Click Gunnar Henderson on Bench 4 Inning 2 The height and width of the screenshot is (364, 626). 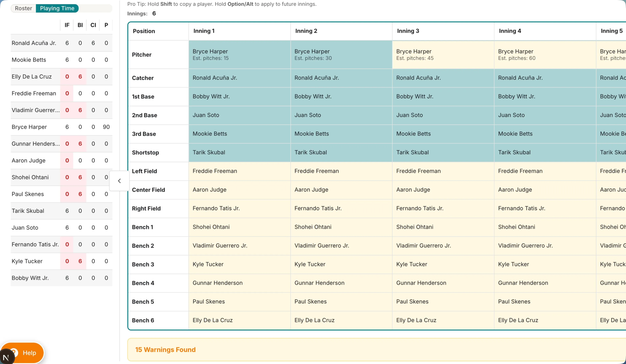tap(341, 283)
